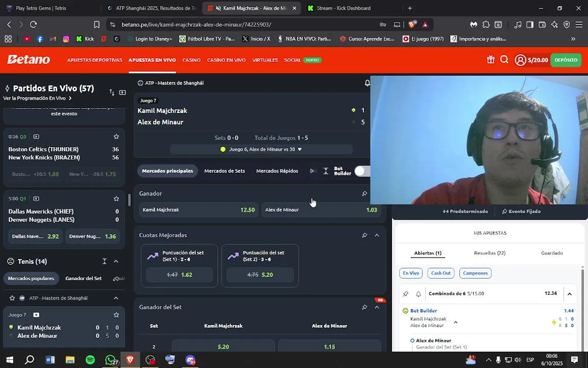Screen dimensions: 588x368
Task: Click the En Vivo filter chip
Action: (410, 273)
